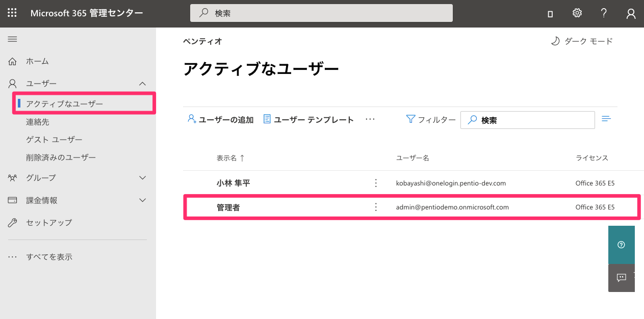Click the teal help widget button
The height and width of the screenshot is (319, 644).
(x=621, y=245)
